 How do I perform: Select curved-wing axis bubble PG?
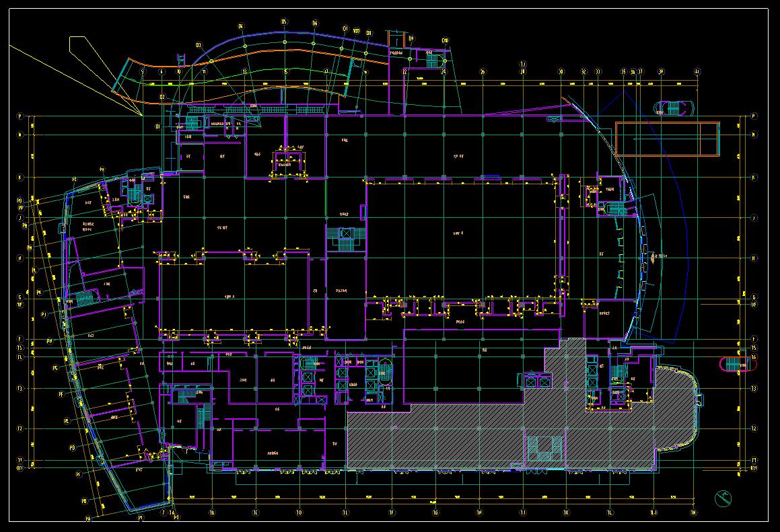[x=56, y=368]
